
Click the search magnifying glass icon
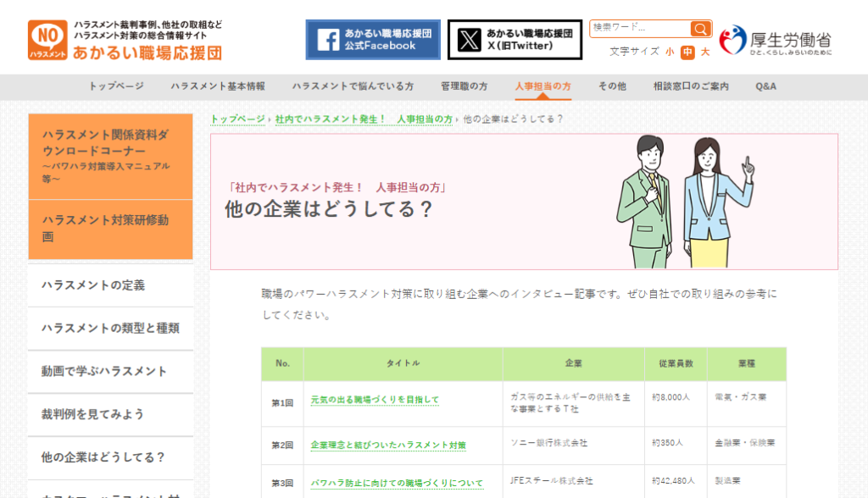pos(700,28)
